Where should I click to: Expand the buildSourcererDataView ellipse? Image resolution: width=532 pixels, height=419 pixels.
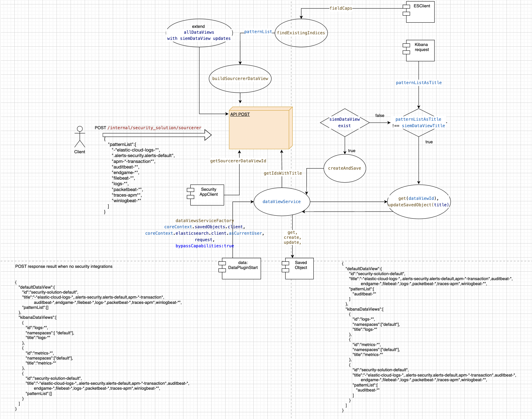click(x=240, y=79)
